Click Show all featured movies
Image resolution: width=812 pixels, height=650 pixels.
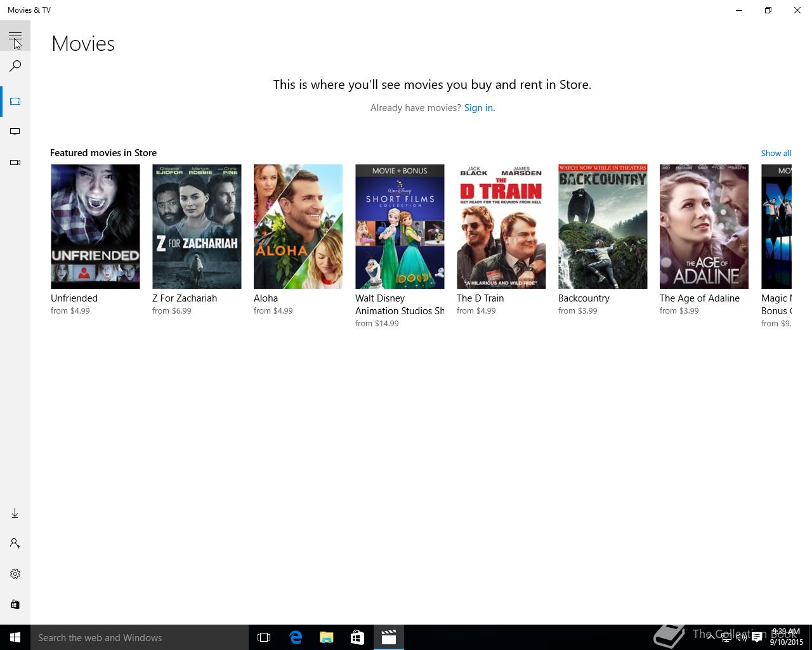776,153
